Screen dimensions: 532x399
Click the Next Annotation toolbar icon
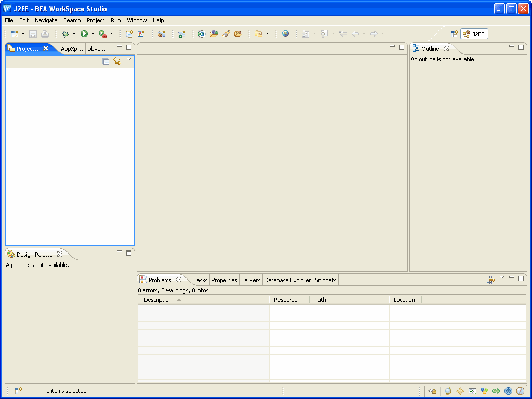[305, 34]
